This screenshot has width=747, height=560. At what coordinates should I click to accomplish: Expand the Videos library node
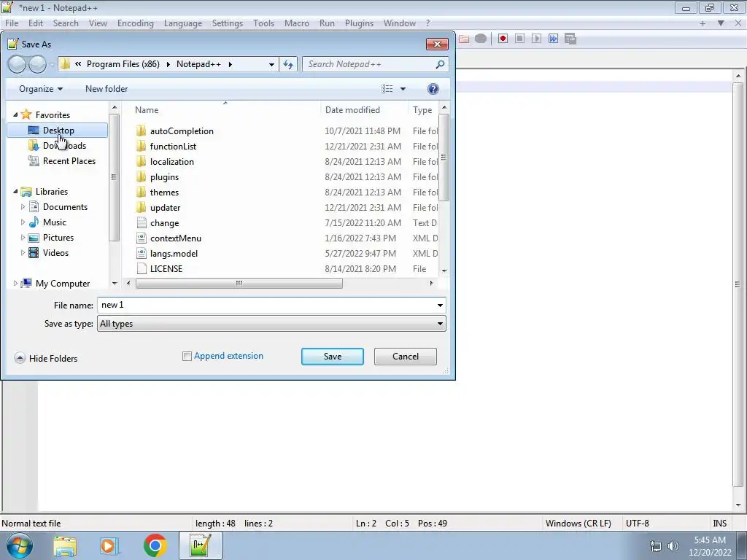point(23,253)
